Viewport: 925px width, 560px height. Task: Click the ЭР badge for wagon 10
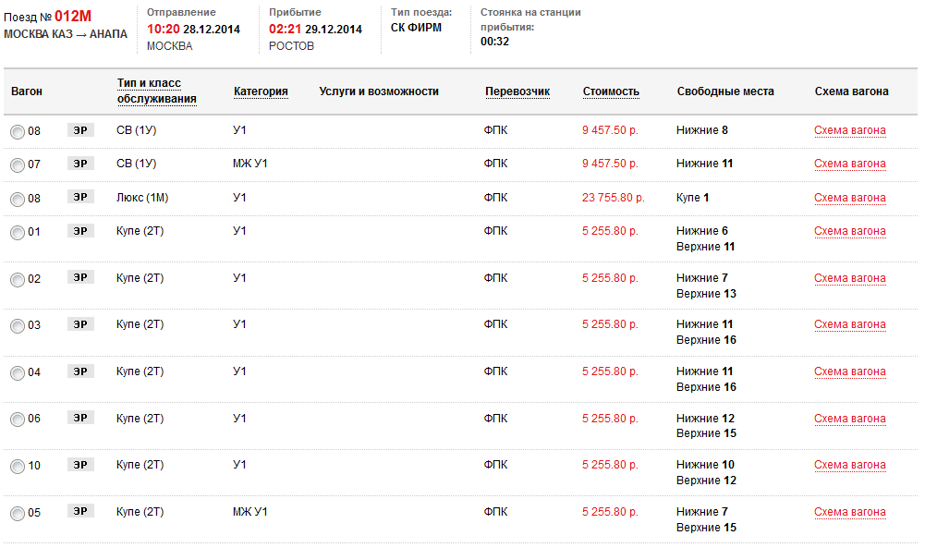(80, 465)
